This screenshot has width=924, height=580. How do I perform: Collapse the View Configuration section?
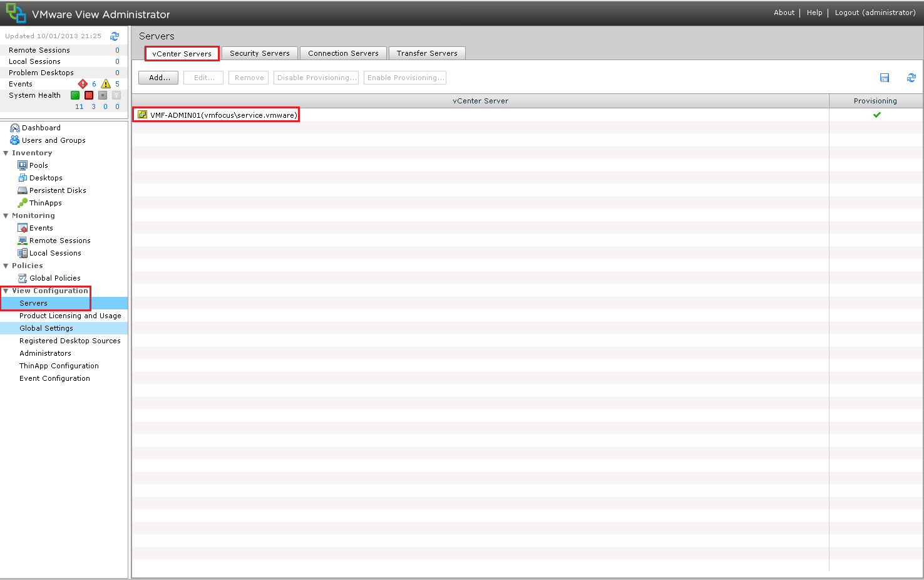tap(6, 291)
